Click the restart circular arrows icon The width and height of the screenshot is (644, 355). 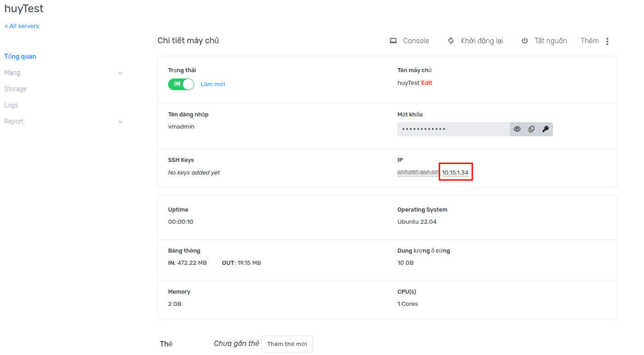coord(451,41)
